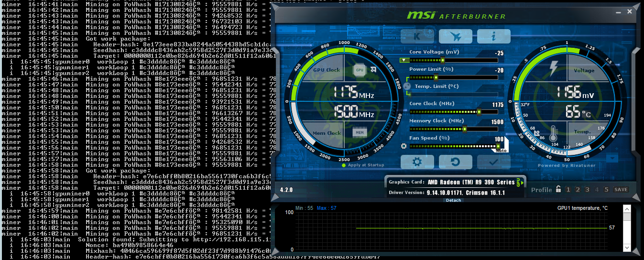The image size is (644, 260).
Task: Toggle fan speed Auto mode
Action: click(x=501, y=151)
